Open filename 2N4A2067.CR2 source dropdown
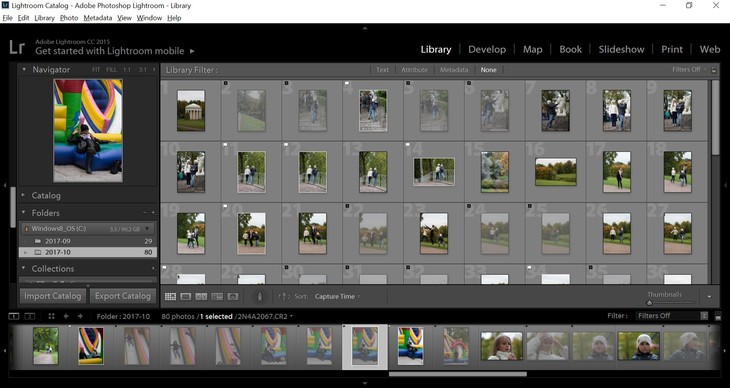 (266, 316)
